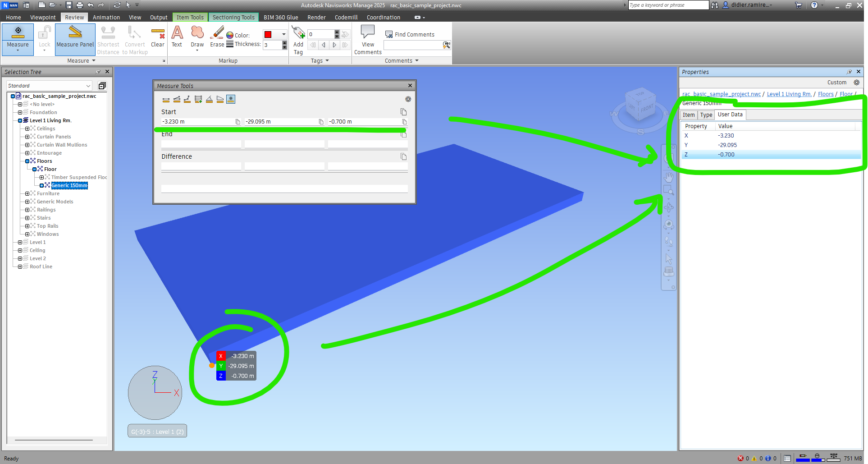This screenshot has height=464, width=868.
Task: Toggle the Measure Point tool in Measure Tools
Action: [x=231, y=99]
